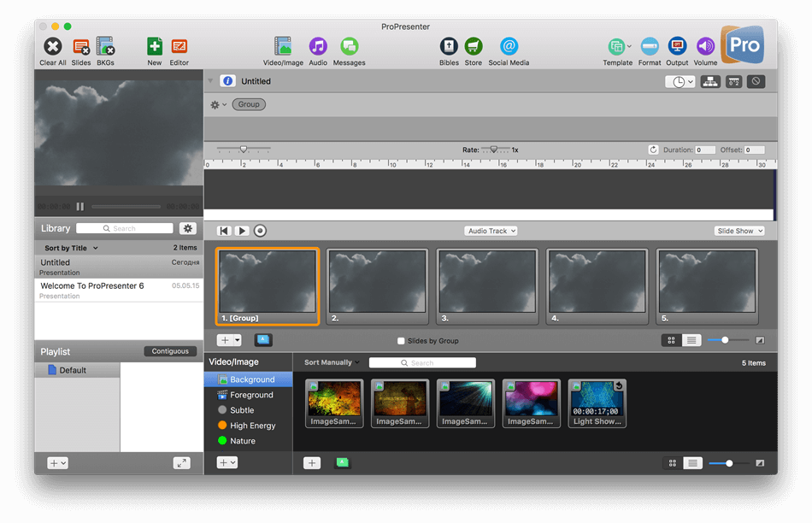Select slide 5 thumbnail
Viewport: 812px width, 523px height.
pos(707,286)
